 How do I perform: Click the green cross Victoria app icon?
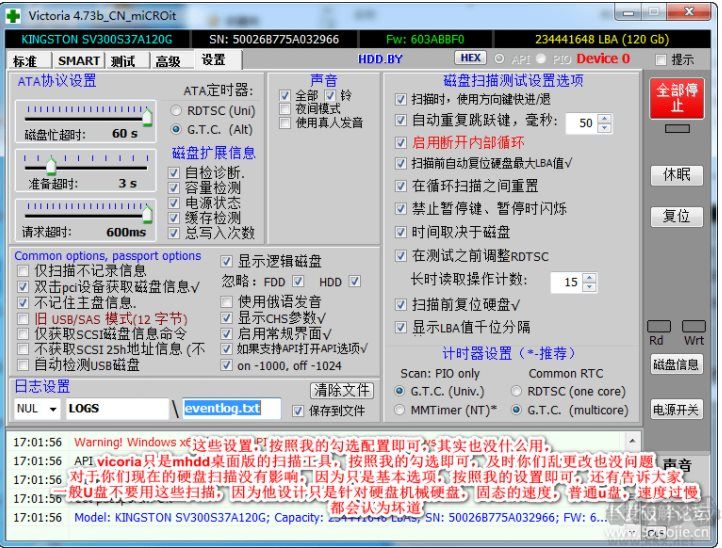point(12,16)
